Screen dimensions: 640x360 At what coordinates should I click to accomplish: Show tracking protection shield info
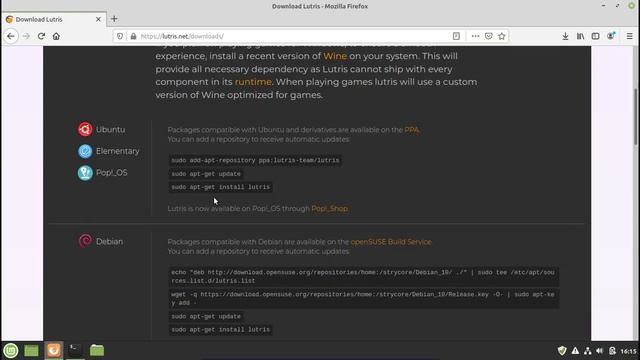[x=120, y=36]
